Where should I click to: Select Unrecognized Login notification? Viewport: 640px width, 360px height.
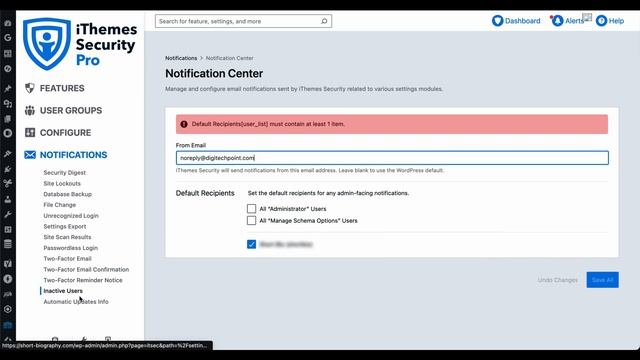(71, 216)
